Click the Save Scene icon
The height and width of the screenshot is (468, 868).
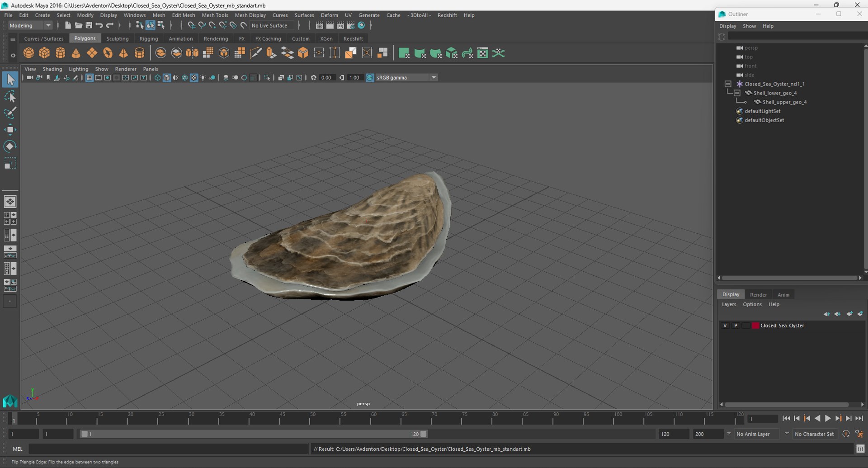(89, 25)
